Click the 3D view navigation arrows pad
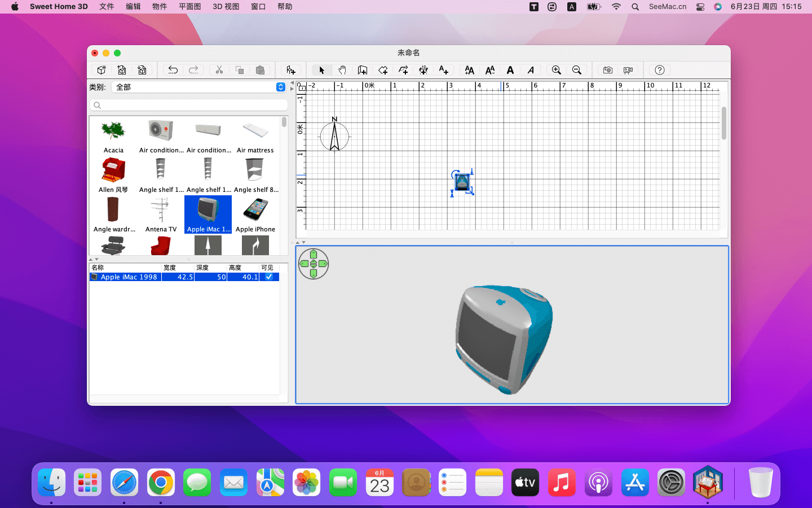 click(x=314, y=264)
